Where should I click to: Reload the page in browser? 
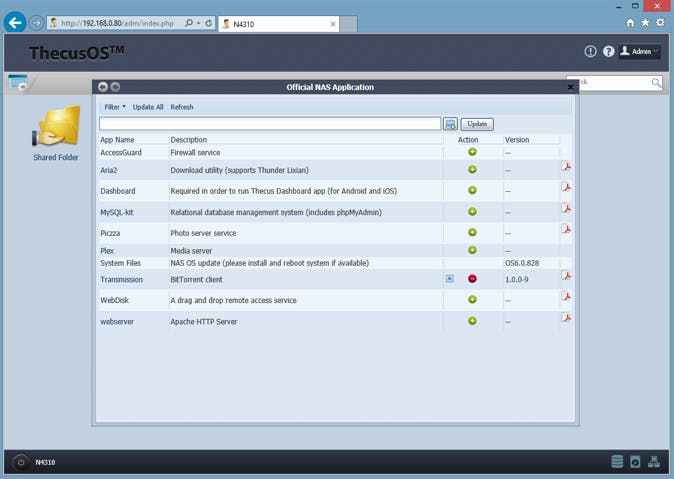point(208,23)
